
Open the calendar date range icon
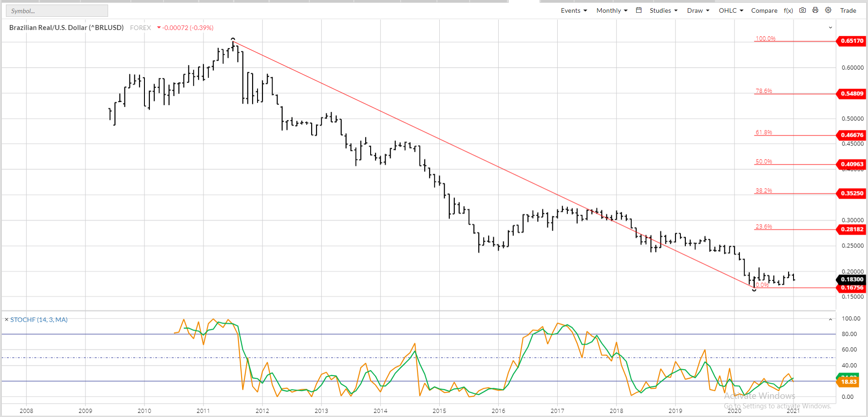click(639, 10)
